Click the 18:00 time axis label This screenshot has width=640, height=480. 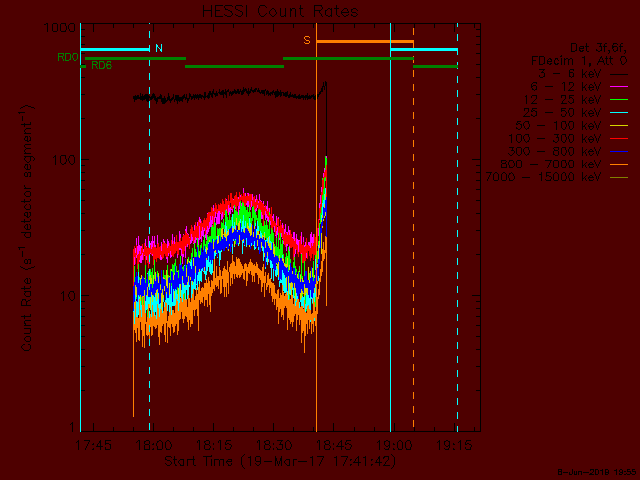coord(154,445)
